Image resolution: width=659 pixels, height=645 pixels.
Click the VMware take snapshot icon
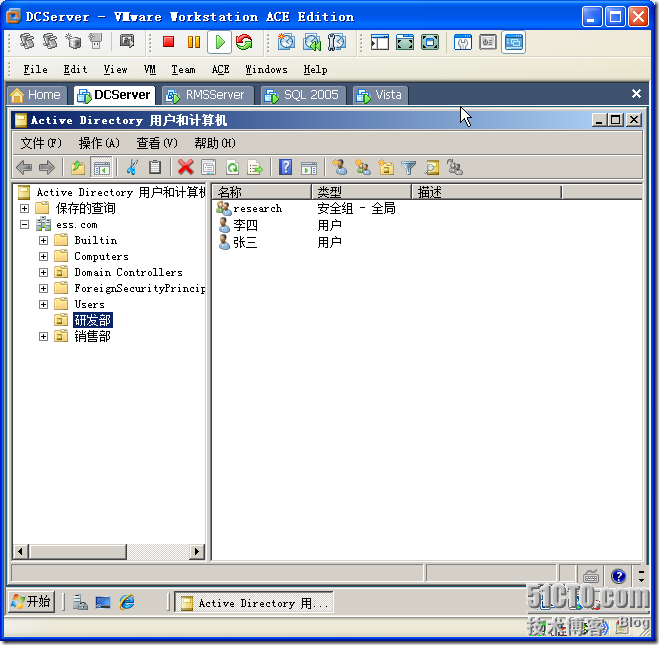tap(286, 42)
